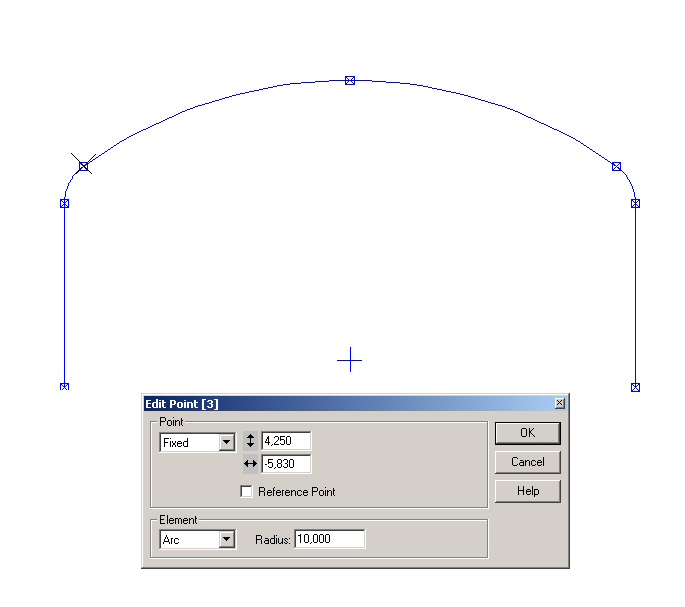Screen dimensions: 685x607
Task: Select the upper-right arc control point
Action: (x=616, y=166)
